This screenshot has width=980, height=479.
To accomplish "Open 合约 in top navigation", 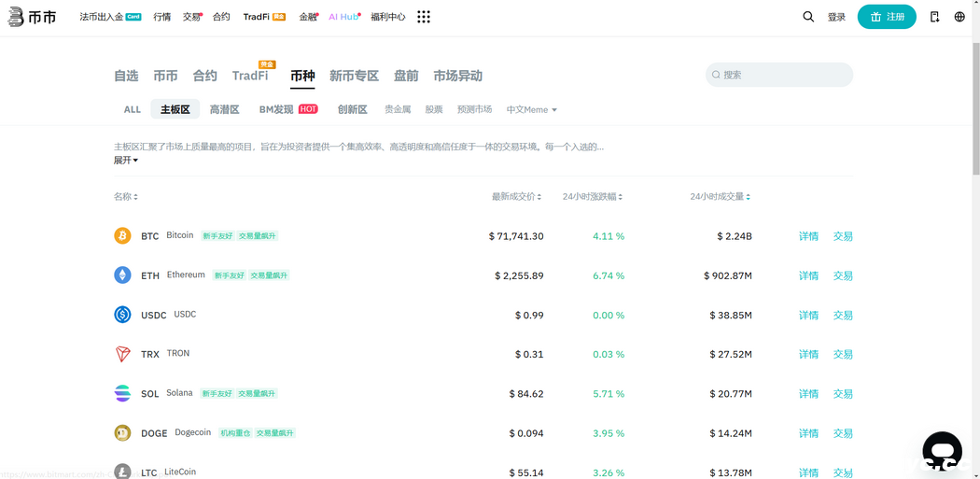I will coord(221,17).
